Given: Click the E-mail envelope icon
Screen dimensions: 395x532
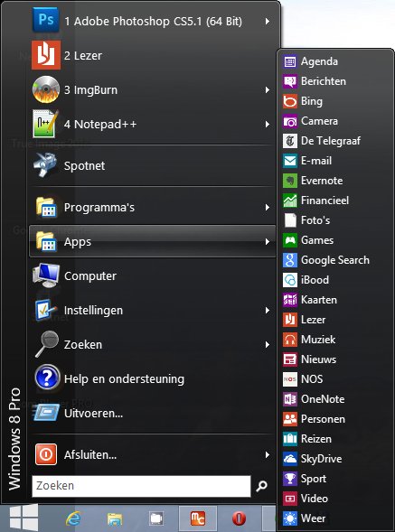Looking at the screenshot, I should [290, 161].
